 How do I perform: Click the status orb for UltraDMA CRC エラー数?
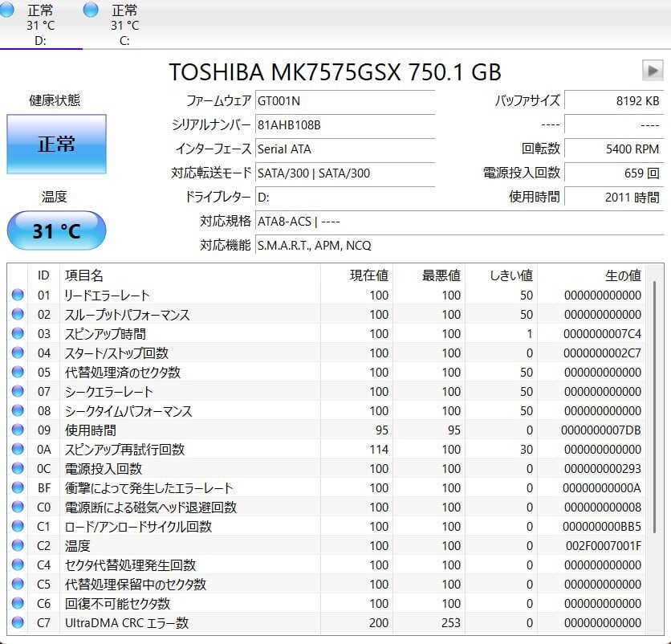point(18,623)
